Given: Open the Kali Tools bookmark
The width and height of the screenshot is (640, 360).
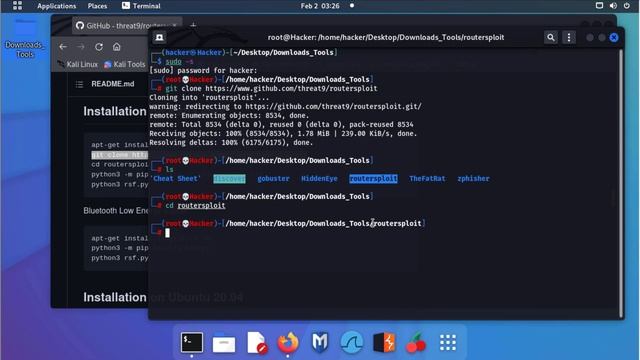Looking at the screenshot, I should pos(124,64).
